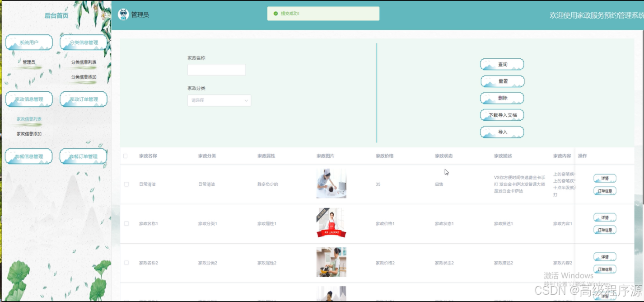Click the 删除 delete button
This screenshot has width=644, height=302.
pos(502,98)
